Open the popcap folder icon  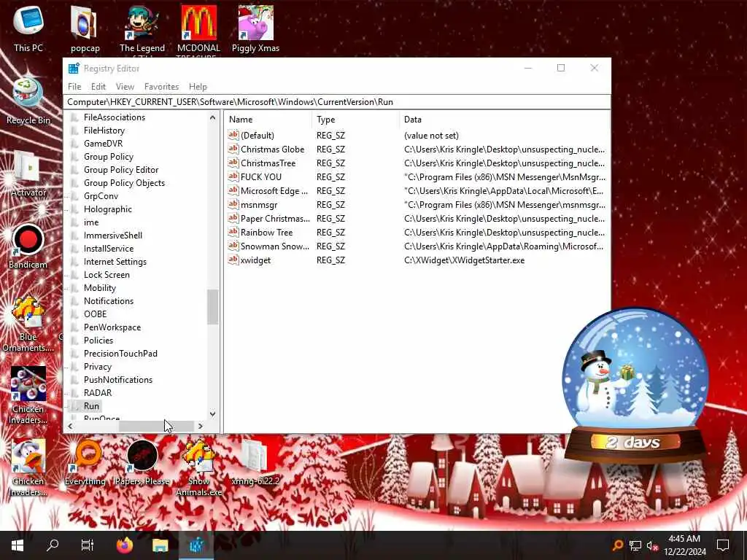85,28
